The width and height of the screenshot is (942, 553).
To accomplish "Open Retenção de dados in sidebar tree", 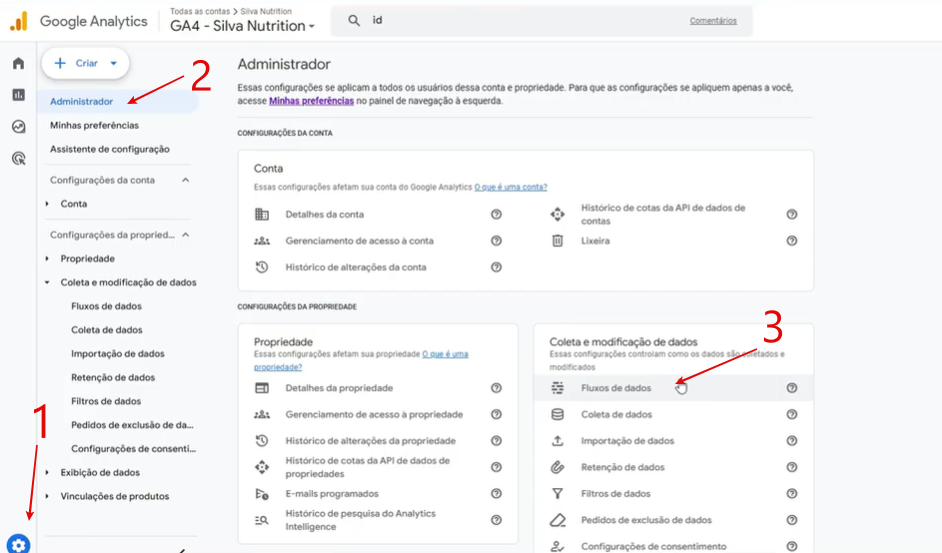I will coord(113,378).
